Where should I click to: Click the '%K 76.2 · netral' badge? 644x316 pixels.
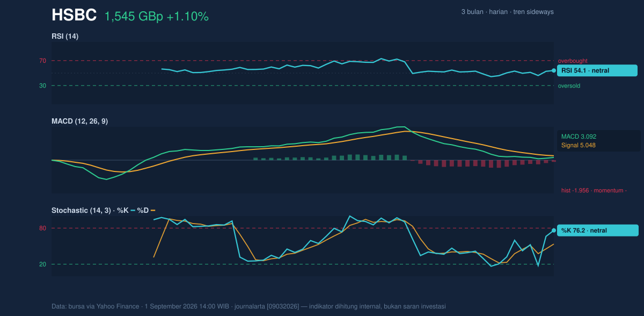click(x=598, y=231)
